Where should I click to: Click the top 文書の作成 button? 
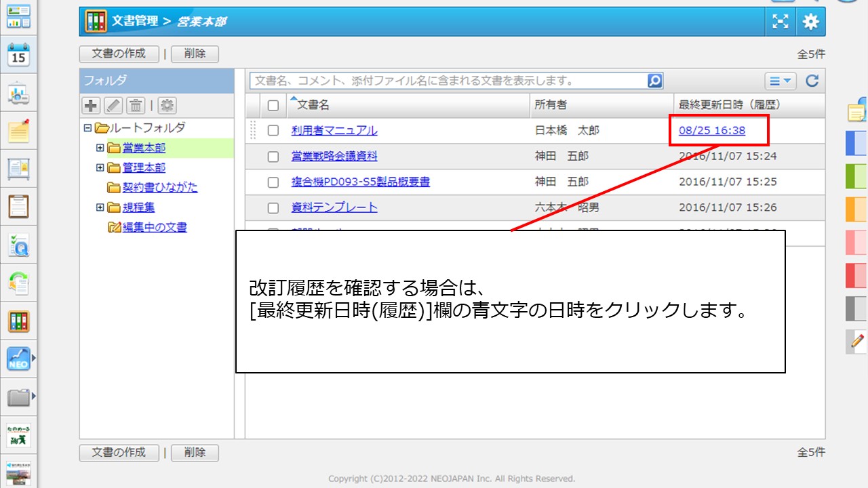[x=119, y=54]
